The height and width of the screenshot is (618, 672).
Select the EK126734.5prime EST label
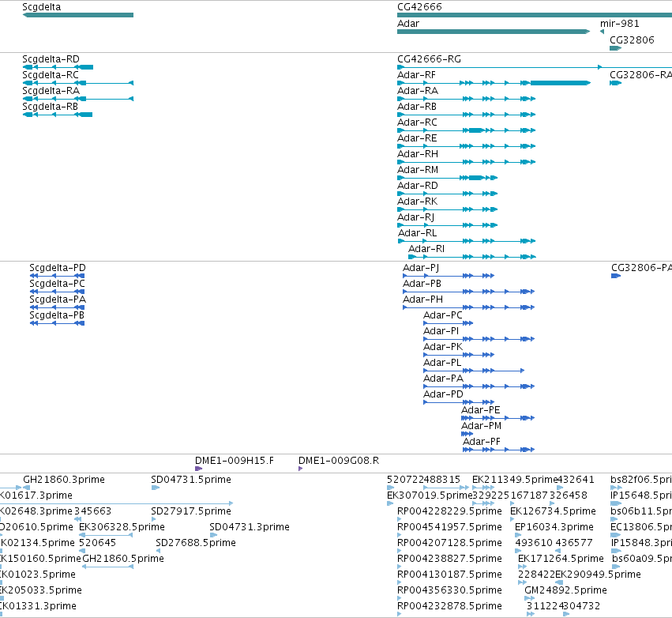(553, 511)
